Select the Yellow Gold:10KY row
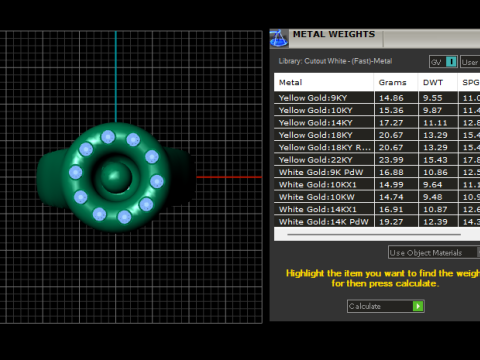Screen dimensions: 480x360 377,110
